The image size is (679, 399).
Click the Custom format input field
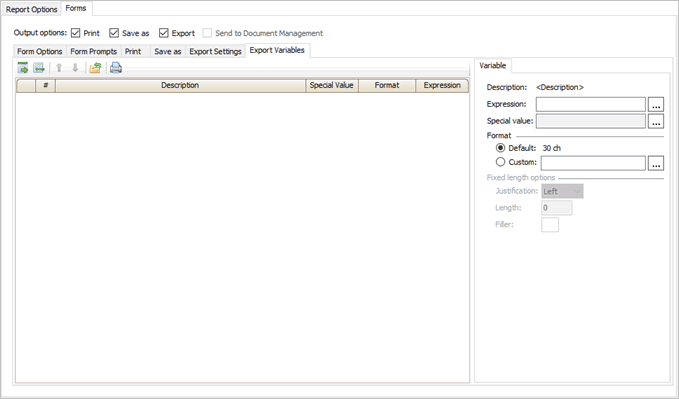pos(593,163)
